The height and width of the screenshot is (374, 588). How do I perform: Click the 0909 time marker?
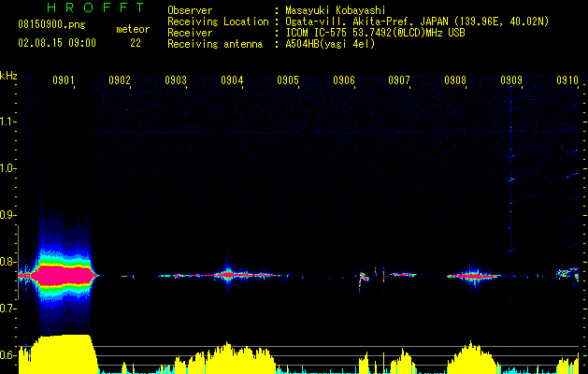(x=511, y=79)
